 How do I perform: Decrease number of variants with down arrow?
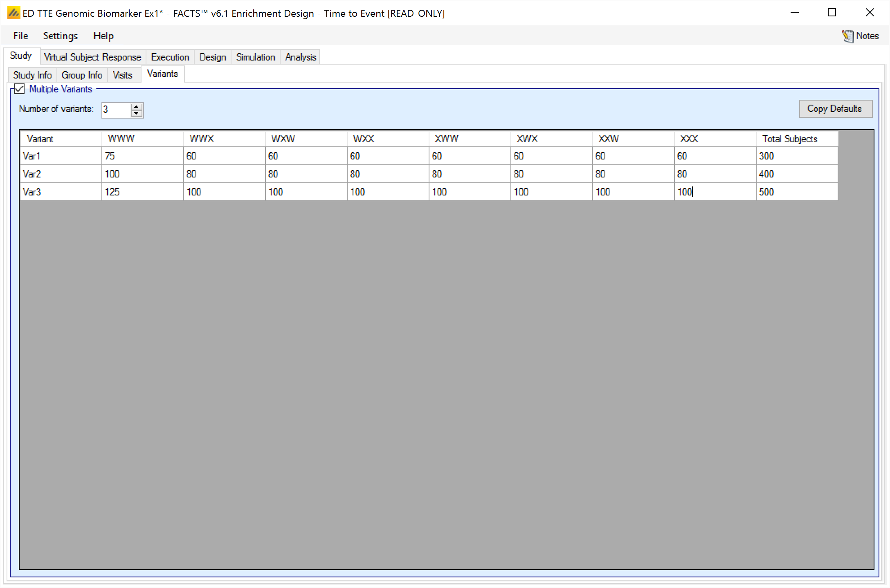[x=137, y=114]
